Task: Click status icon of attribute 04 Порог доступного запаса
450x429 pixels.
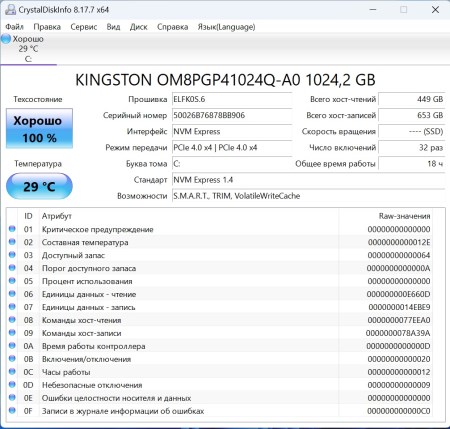Action: pos(12,268)
